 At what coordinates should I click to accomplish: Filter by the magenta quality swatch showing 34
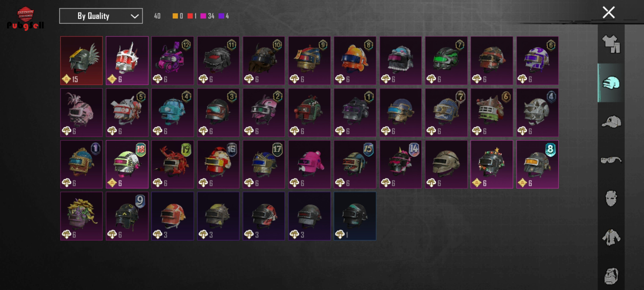click(x=203, y=16)
